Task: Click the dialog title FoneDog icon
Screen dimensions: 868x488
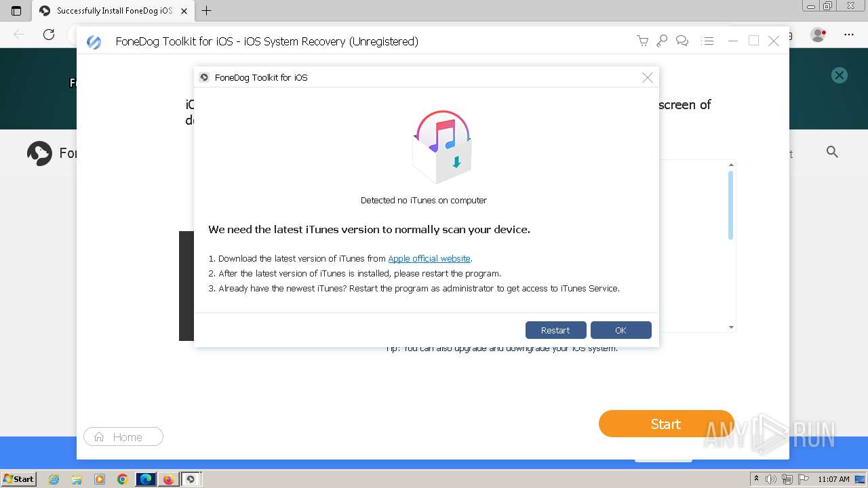Action: coord(204,77)
